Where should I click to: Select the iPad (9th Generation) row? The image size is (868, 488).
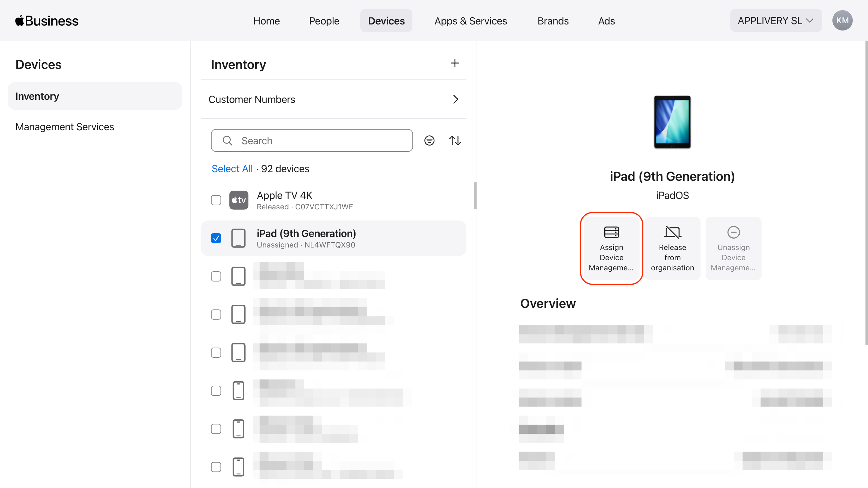(x=333, y=238)
